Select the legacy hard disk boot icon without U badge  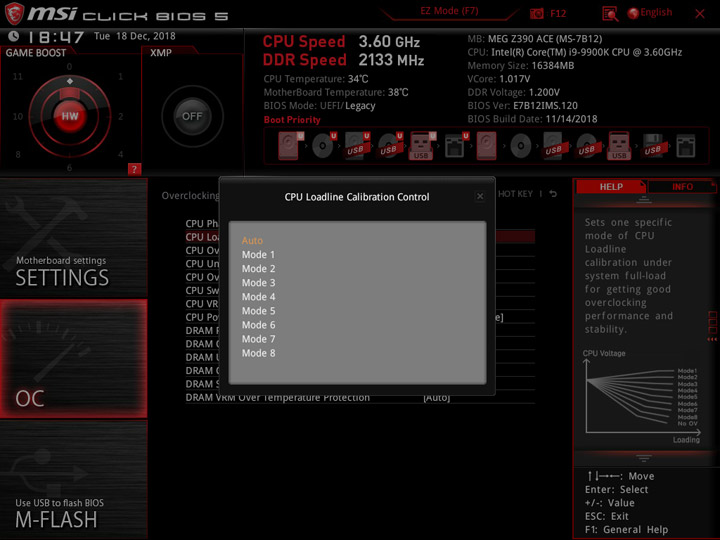[x=486, y=146]
